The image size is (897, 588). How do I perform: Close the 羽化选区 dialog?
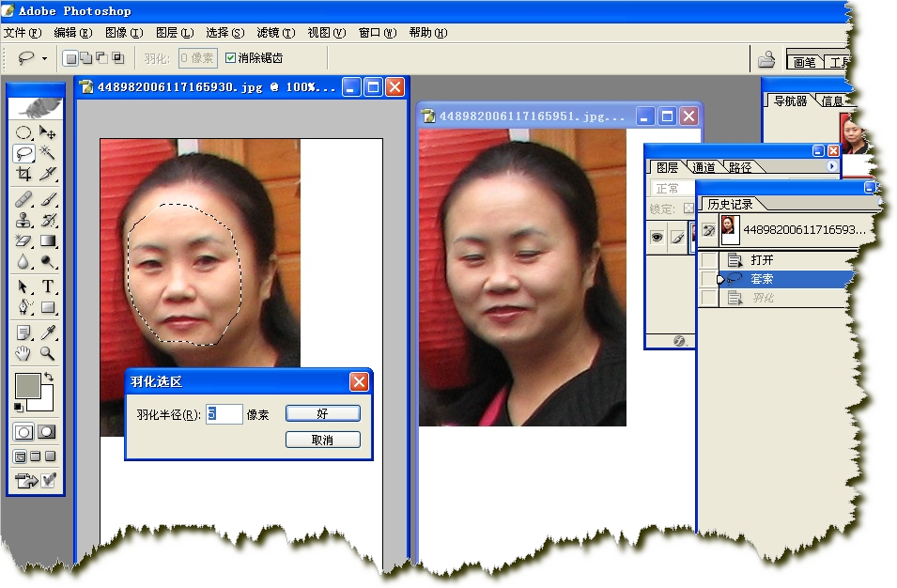pyautogui.click(x=359, y=381)
